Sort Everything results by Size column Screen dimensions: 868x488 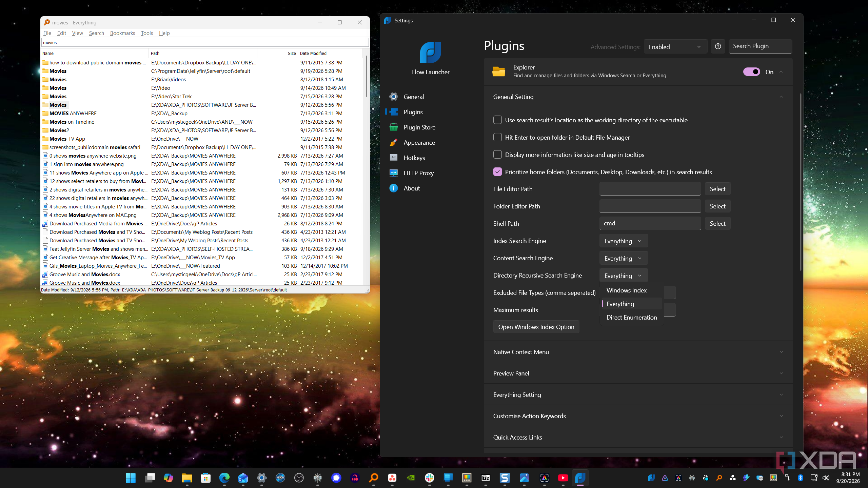coord(277,53)
